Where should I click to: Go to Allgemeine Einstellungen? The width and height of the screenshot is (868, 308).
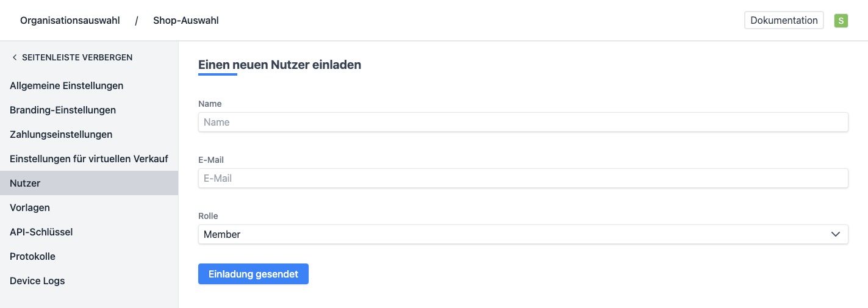66,85
